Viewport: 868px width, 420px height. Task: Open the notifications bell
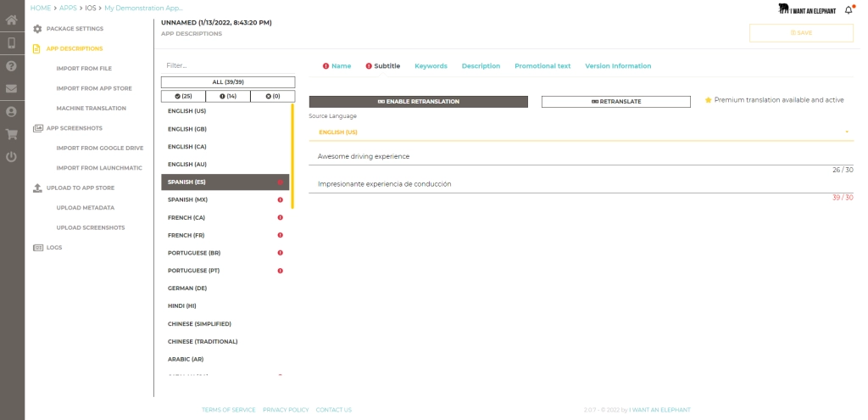point(849,10)
